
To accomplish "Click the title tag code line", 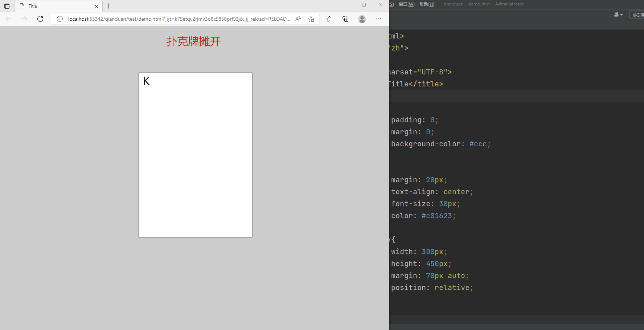I will click(416, 84).
